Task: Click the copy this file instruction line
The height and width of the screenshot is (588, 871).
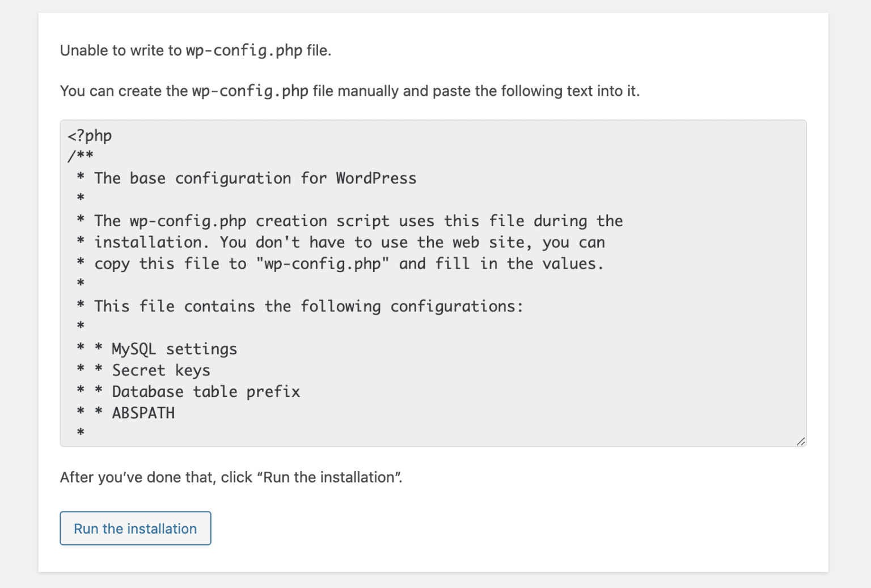Action: [x=340, y=263]
